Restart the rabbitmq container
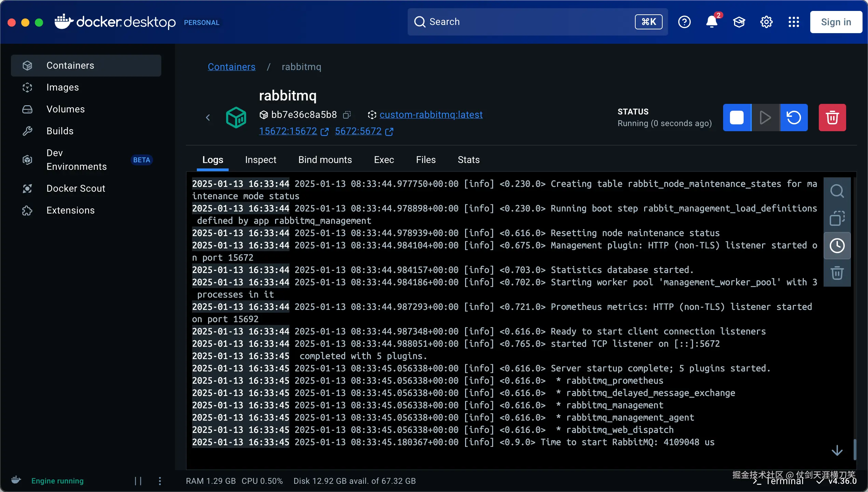868x492 pixels. pos(794,118)
